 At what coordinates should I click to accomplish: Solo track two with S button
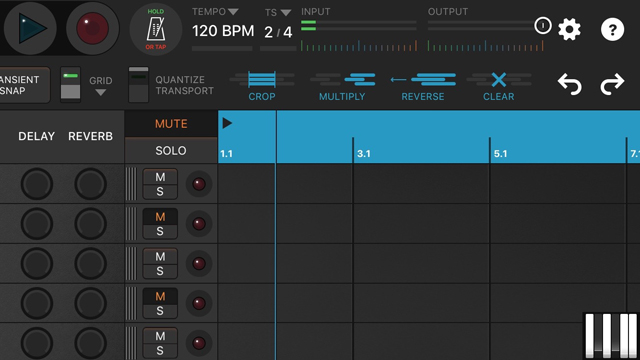[x=160, y=231]
